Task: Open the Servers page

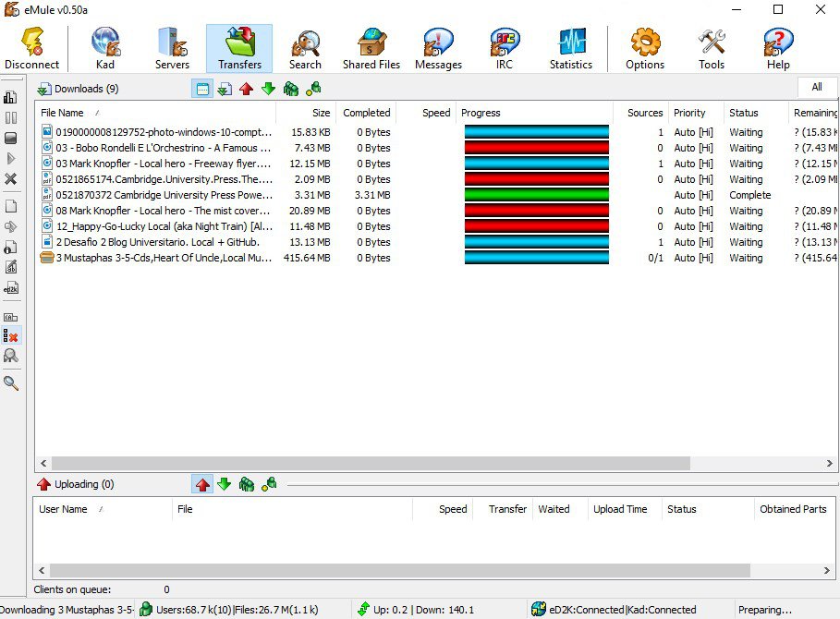Action: click(172, 48)
